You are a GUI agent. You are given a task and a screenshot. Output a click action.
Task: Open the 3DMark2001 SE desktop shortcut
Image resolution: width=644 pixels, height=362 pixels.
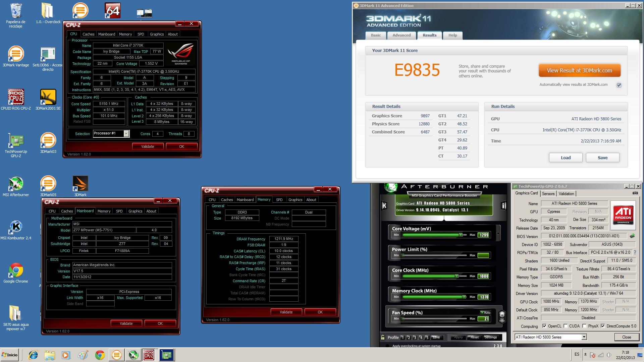coord(48,100)
